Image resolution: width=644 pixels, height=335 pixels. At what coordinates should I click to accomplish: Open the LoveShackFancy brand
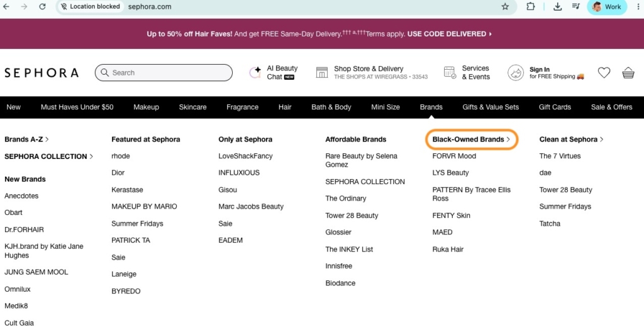[x=246, y=157]
